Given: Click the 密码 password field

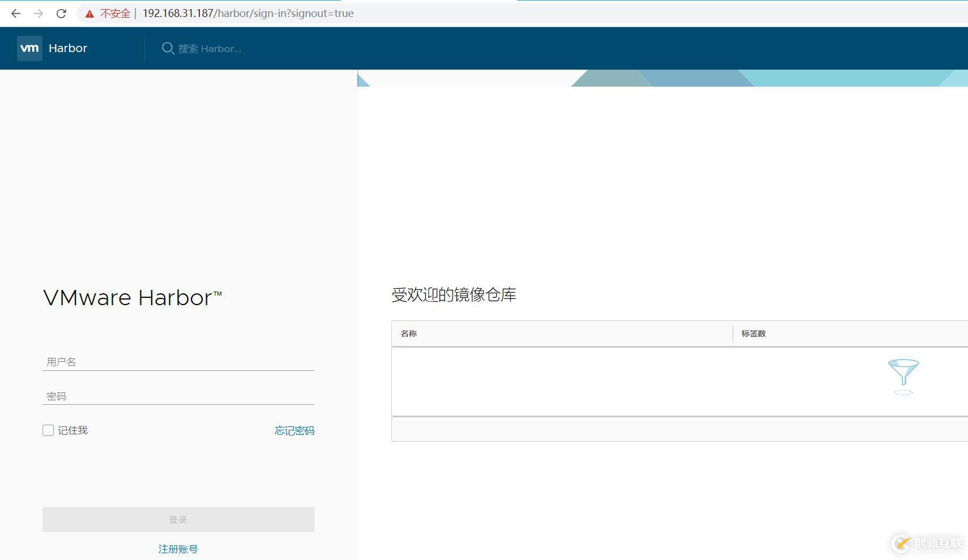Looking at the screenshot, I should (178, 395).
